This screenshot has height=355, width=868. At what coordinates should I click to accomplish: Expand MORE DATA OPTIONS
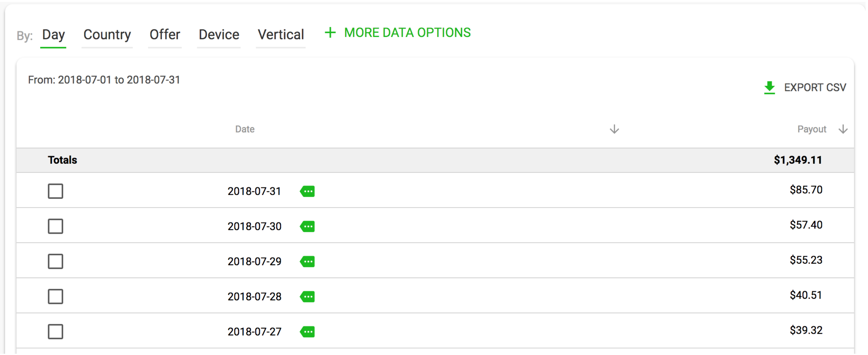407,33
